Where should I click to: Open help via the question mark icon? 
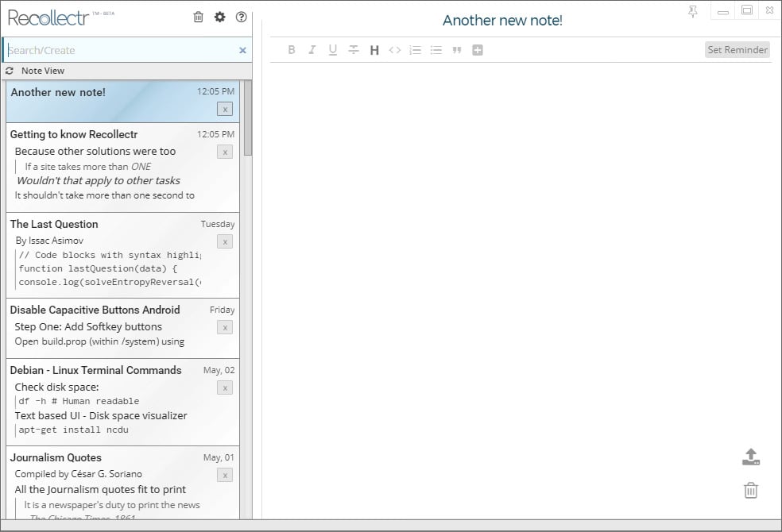click(x=242, y=17)
